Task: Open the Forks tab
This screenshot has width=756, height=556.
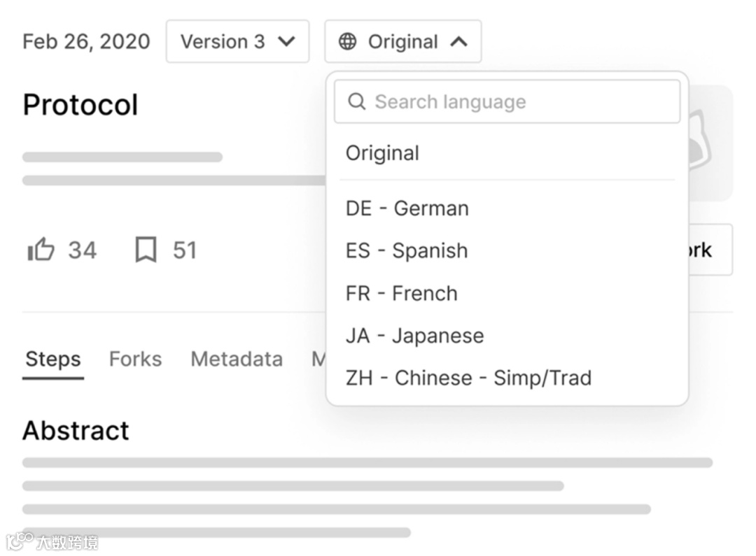Action: tap(135, 359)
